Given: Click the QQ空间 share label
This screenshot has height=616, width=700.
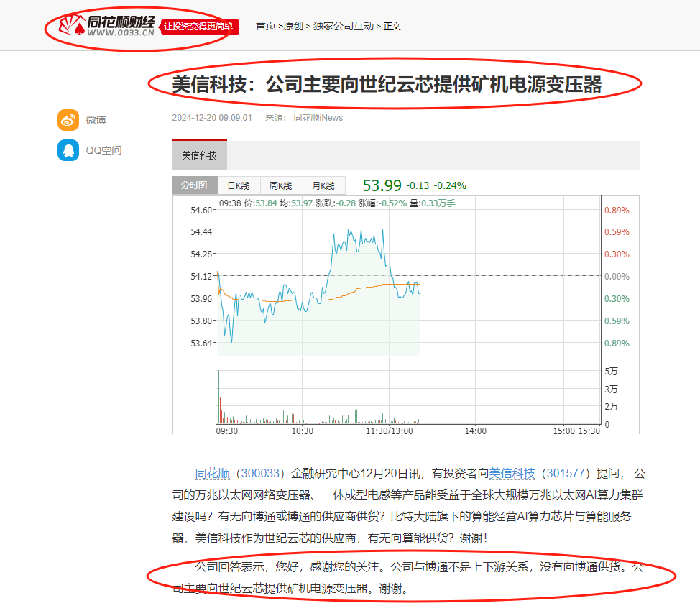Looking at the screenshot, I should (x=103, y=150).
